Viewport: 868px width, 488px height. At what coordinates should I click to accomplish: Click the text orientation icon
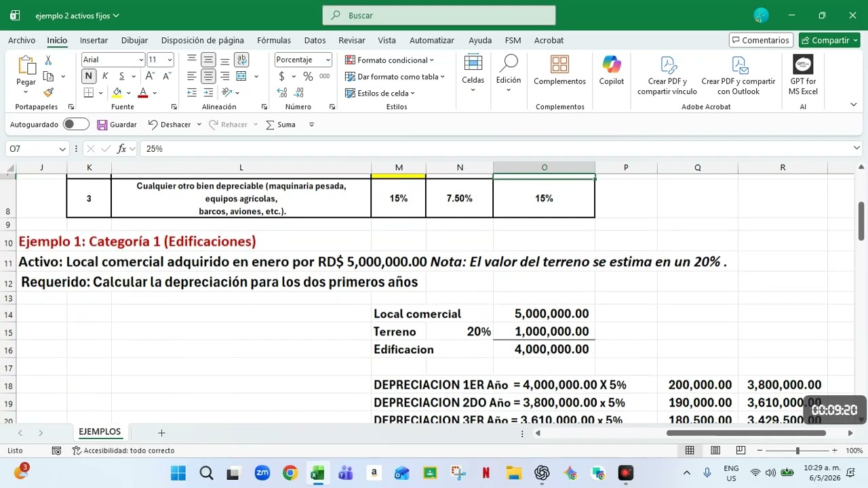pos(227,92)
